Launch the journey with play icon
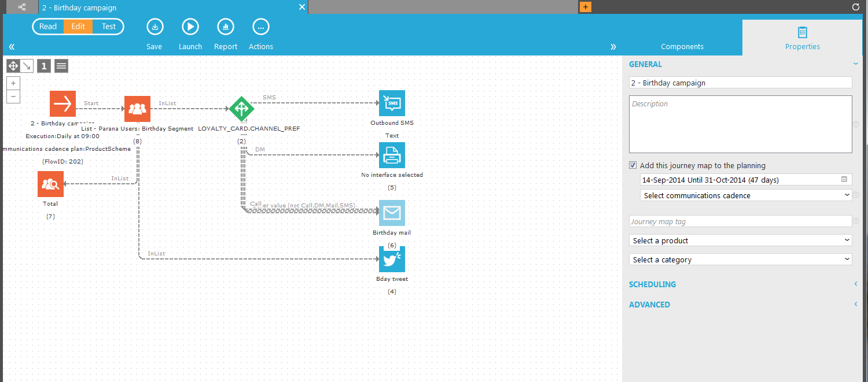 [x=190, y=27]
